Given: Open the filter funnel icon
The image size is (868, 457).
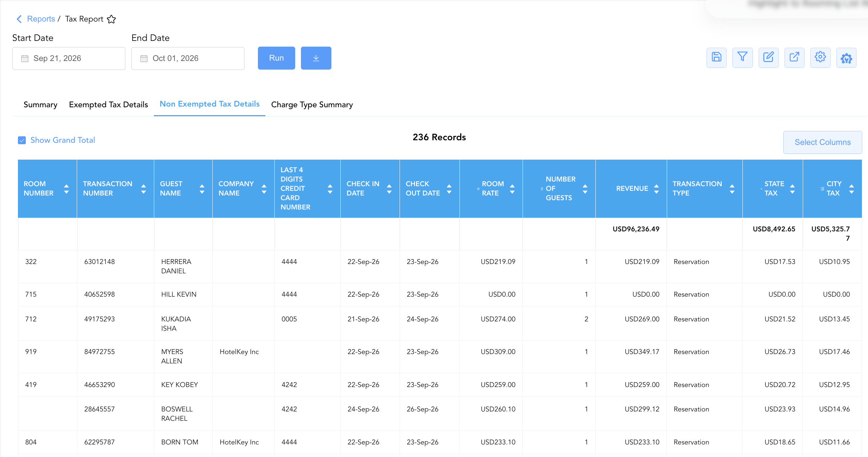Looking at the screenshot, I should (x=742, y=57).
